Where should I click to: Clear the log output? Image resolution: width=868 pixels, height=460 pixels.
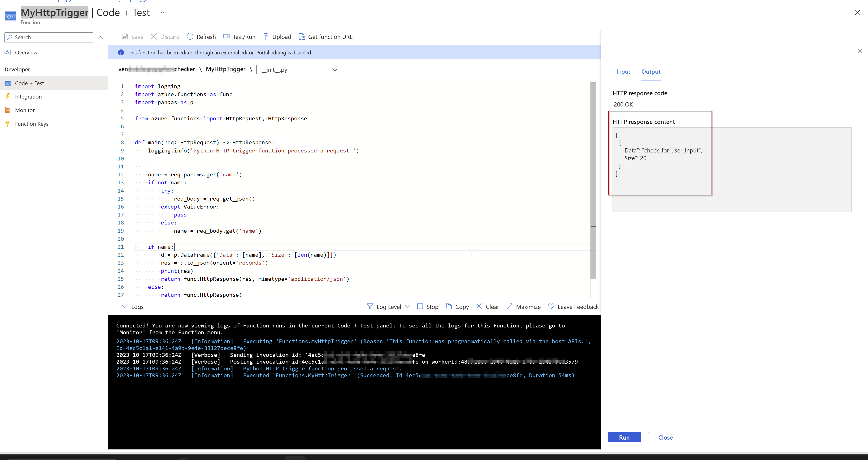tap(487, 307)
